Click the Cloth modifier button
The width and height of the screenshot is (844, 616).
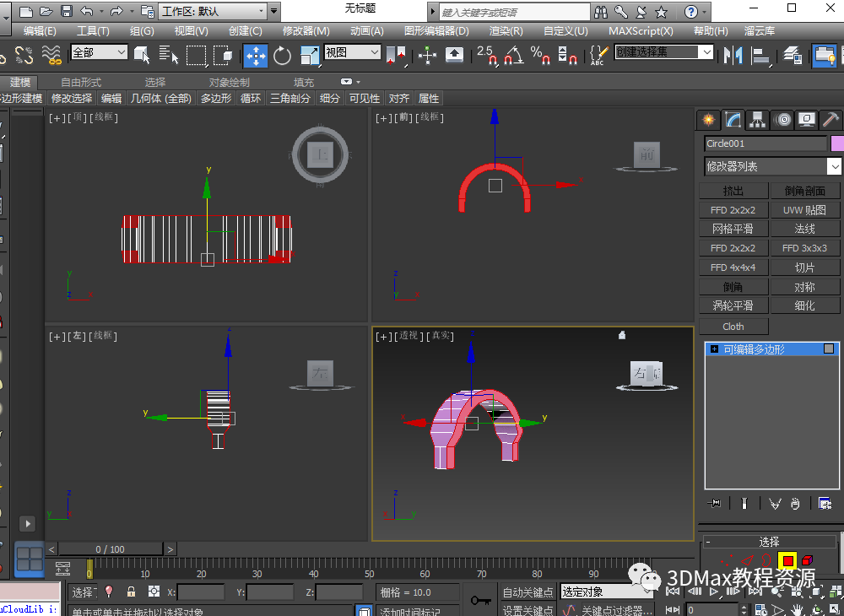[x=733, y=326]
